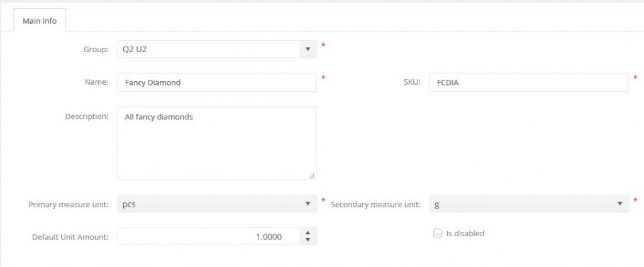Screen dimensions: 644x267
Task: Click the Group field label
Action: pyautogui.click(x=96, y=49)
